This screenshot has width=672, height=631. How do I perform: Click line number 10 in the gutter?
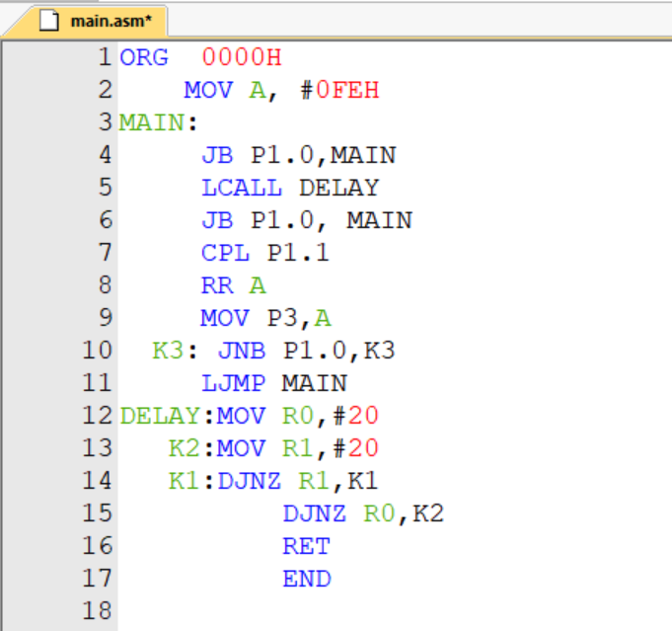point(98,350)
